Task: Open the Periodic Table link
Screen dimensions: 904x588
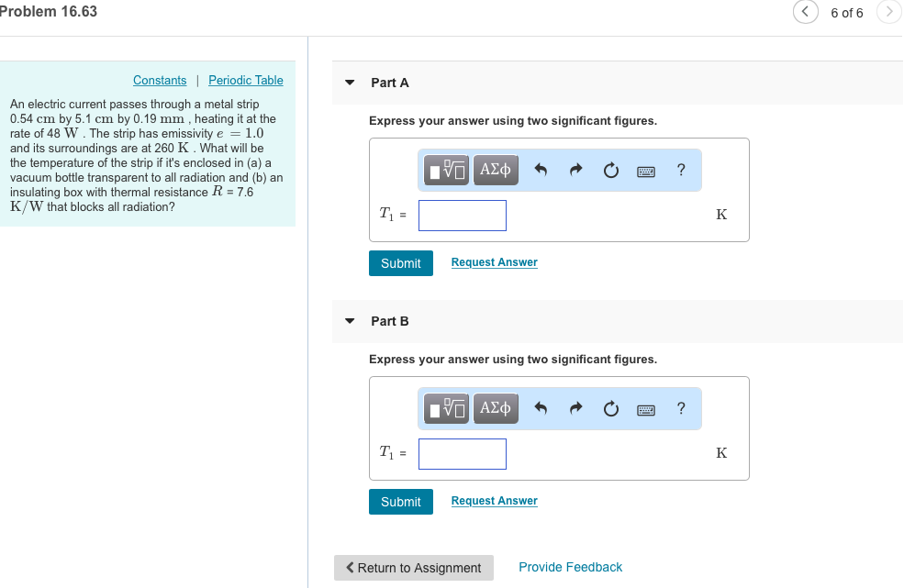Action: (245, 80)
